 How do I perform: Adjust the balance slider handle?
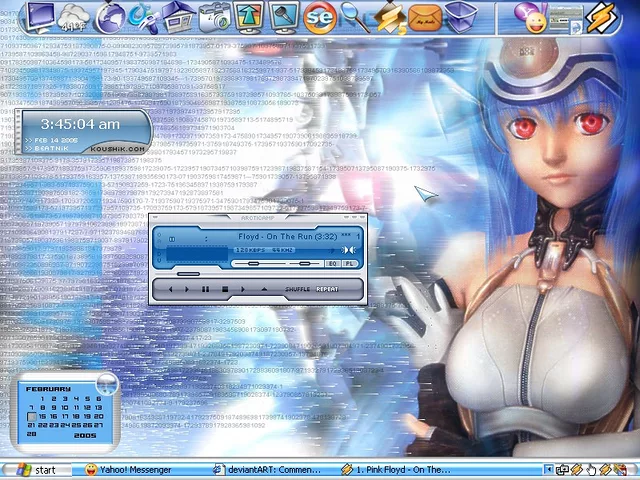pos(304,264)
